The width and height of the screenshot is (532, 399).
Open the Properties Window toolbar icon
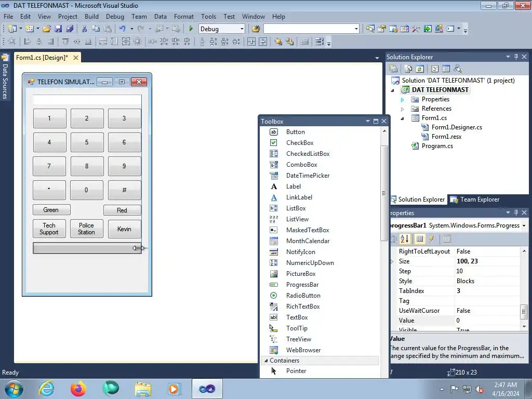(x=381, y=29)
